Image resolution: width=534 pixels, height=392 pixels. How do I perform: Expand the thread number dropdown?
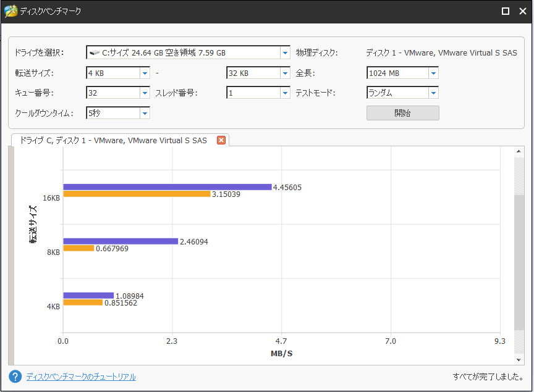(285, 93)
